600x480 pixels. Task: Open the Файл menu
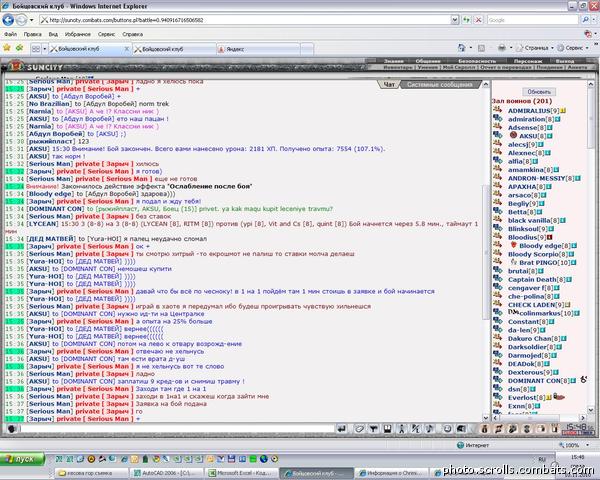(x=10, y=34)
